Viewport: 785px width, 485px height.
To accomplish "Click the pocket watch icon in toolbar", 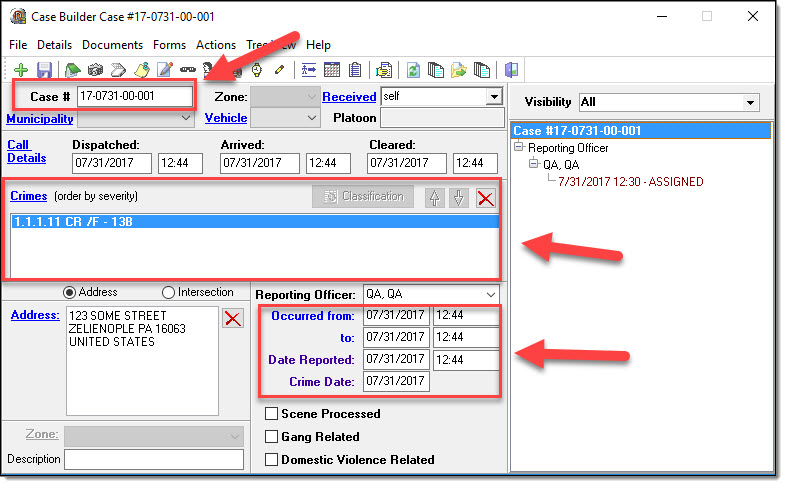I will click(x=257, y=70).
